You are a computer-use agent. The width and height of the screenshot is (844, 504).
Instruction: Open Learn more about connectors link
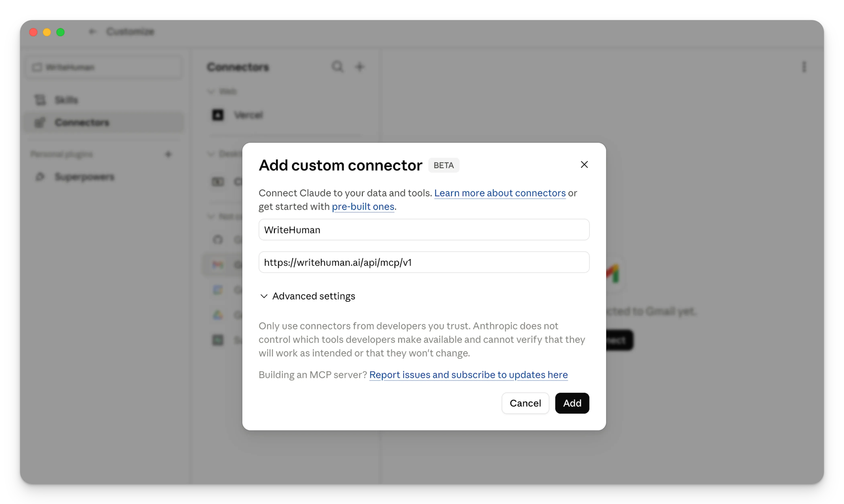(500, 193)
